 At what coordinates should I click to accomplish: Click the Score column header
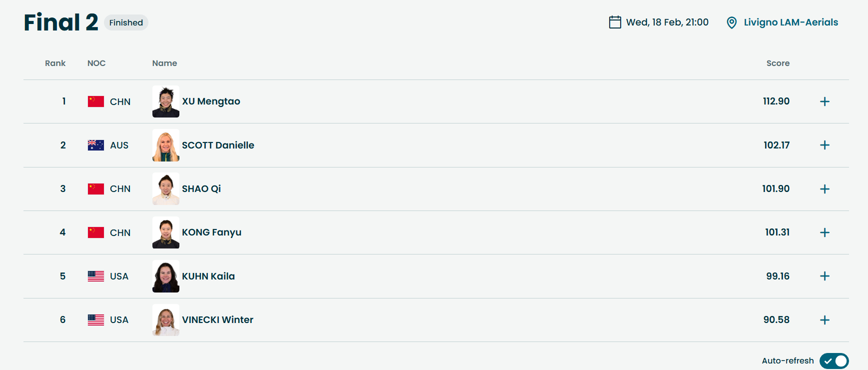tap(778, 63)
